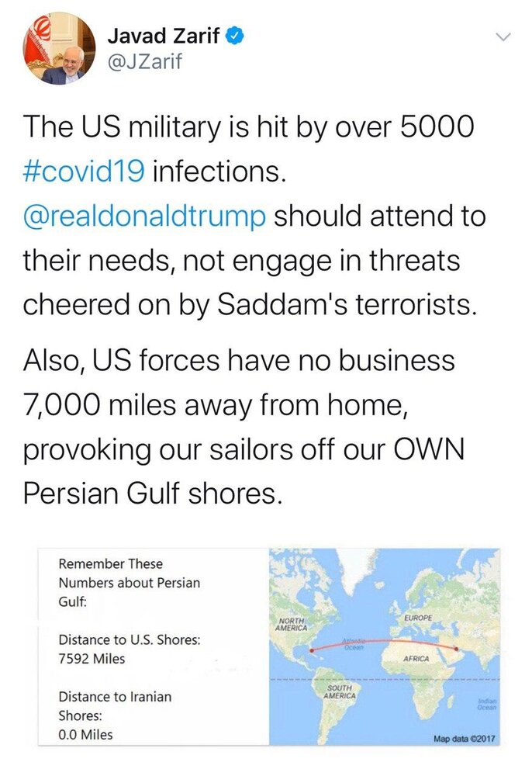Click the NORTH AMERICA map label
532x776 pixels.
[292, 624]
